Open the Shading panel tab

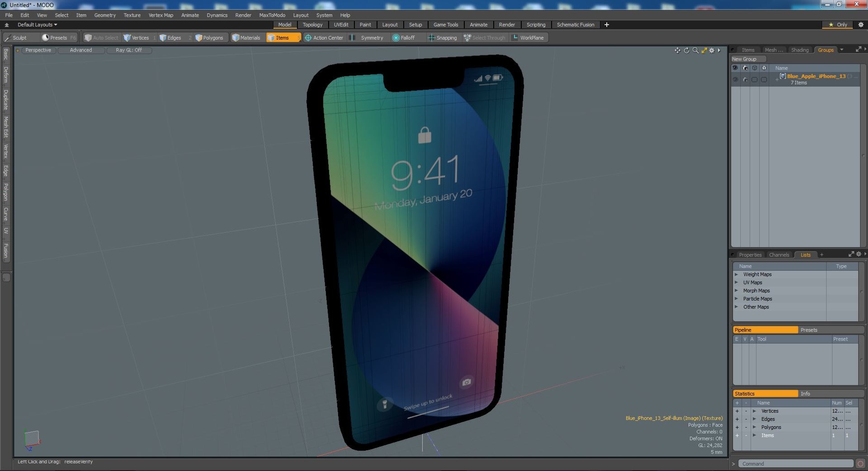click(x=800, y=50)
